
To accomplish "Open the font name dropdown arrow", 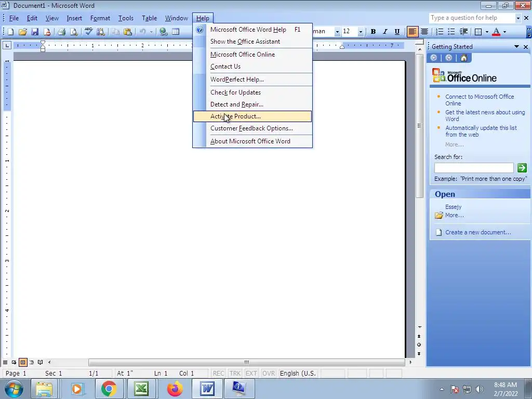I will point(337,32).
